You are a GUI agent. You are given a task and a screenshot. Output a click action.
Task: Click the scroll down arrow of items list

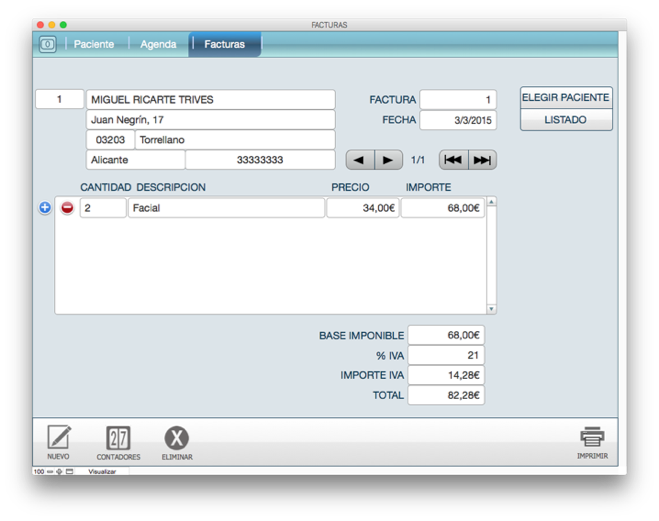point(491,309)
